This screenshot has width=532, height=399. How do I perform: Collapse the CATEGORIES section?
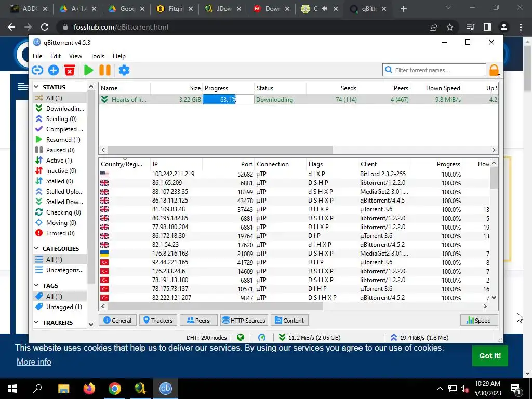pos(36,249)
